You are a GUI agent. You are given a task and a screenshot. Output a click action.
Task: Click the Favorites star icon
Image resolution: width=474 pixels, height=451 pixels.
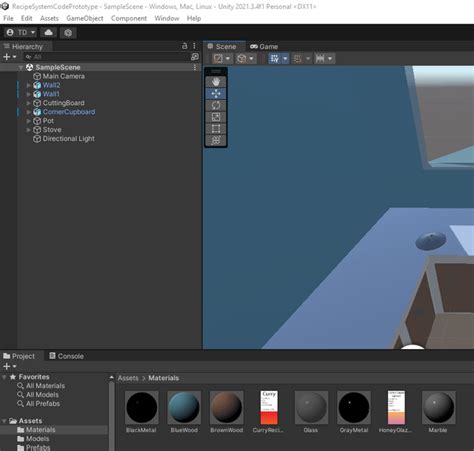[13, 377]
